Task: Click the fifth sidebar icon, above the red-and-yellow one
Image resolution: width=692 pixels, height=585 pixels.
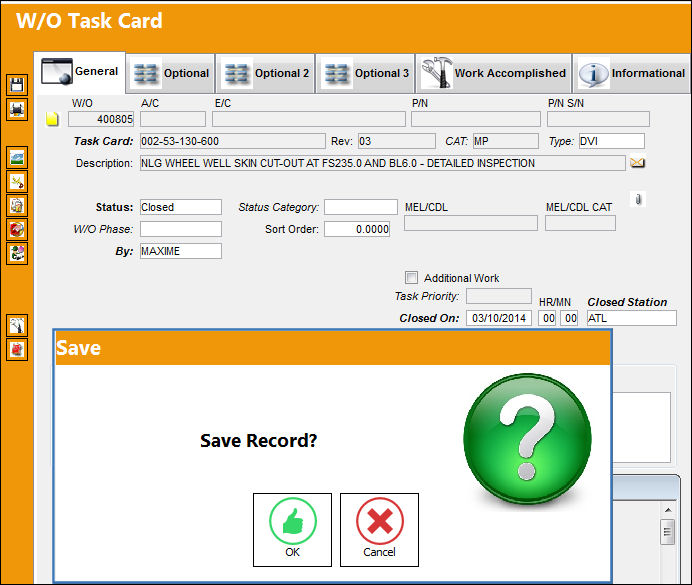Action: [17, 206]
